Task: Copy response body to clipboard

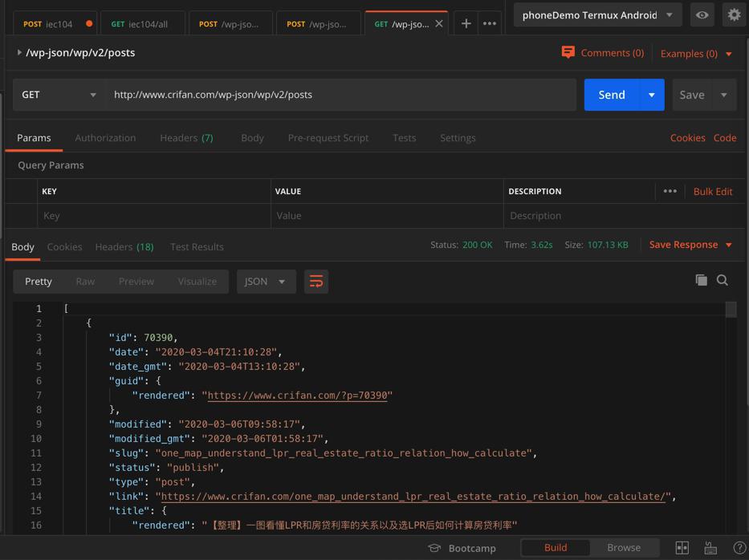Action: coord(701,280)
